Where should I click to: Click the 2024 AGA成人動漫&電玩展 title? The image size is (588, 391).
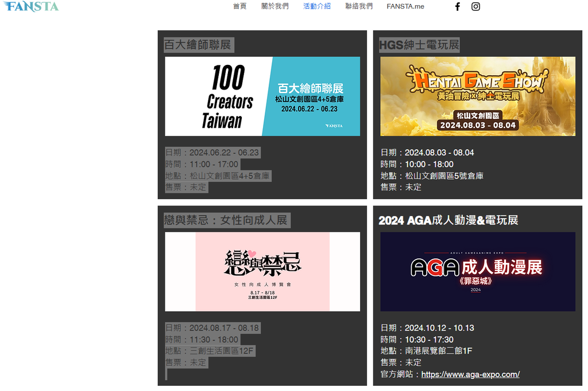pyautogui.click(x=448, y=220)
